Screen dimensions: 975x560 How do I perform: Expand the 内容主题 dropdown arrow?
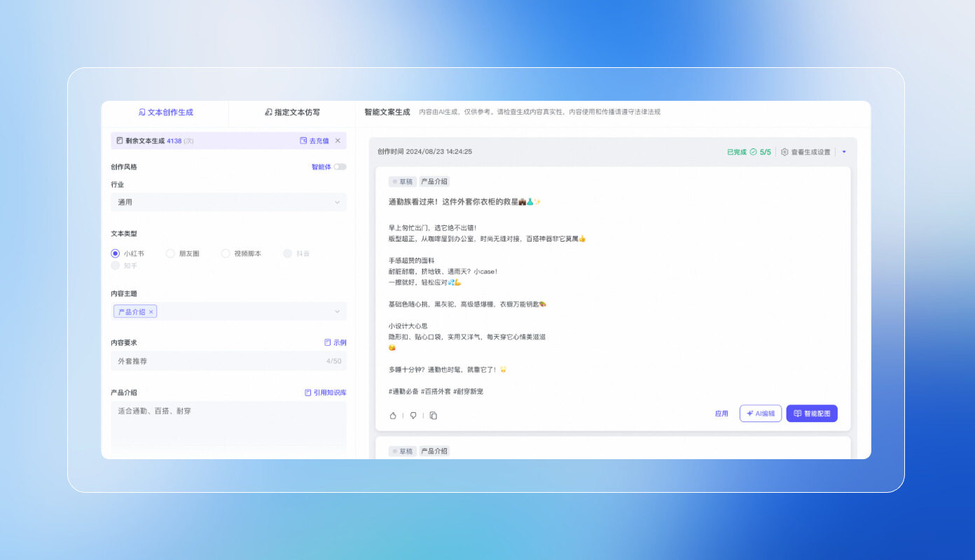(x=338, y=311)
